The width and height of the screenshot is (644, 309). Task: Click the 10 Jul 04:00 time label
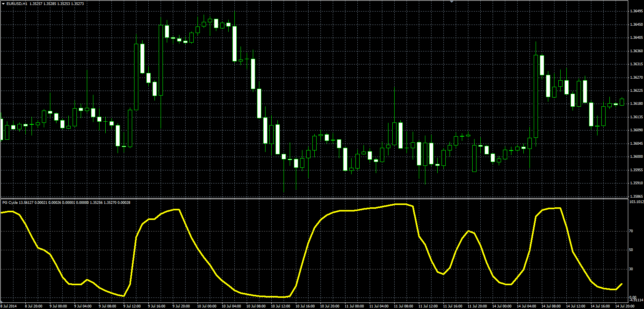231,306
